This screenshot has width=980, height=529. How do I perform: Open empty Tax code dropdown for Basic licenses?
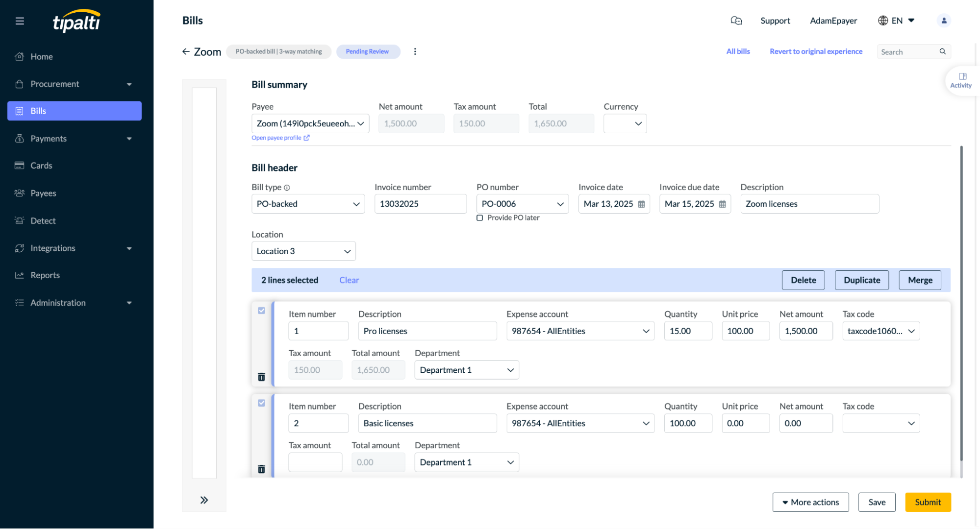click(x=881, y=423)
